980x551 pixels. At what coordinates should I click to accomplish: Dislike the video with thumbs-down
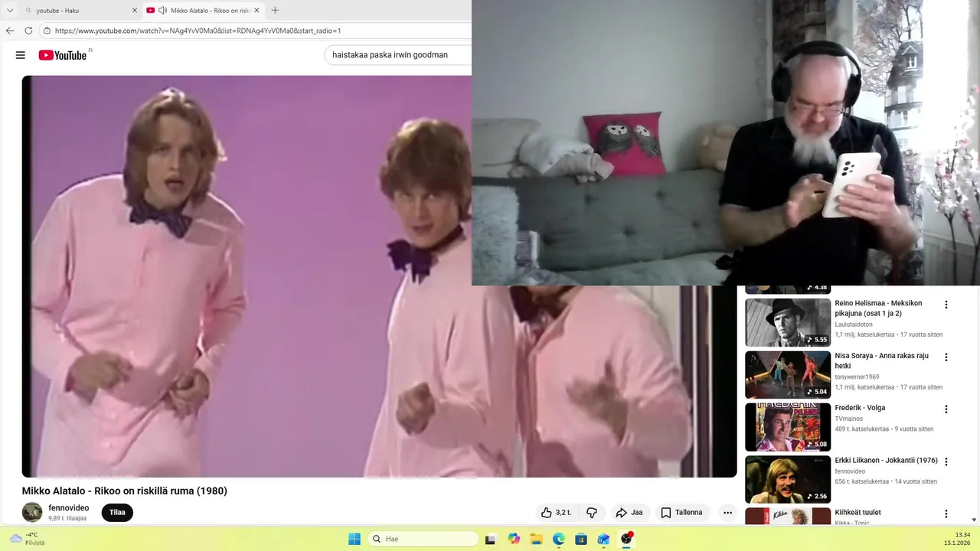pos(592,513)
